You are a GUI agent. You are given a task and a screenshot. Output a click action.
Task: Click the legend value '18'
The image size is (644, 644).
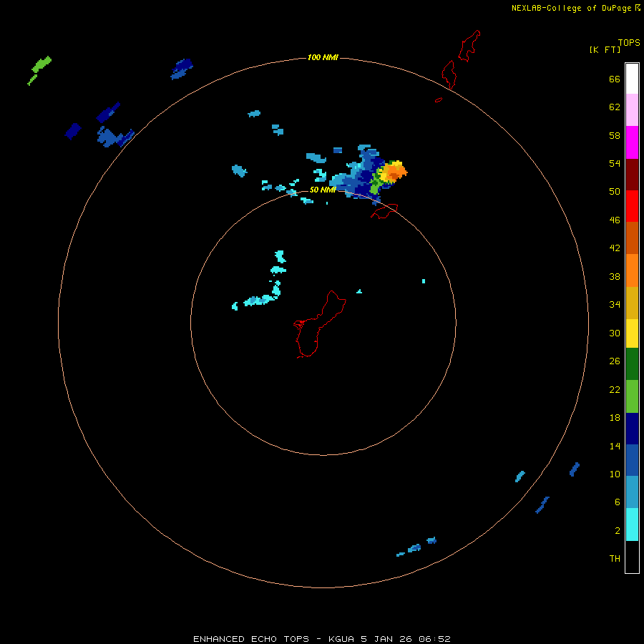[615, 418]
